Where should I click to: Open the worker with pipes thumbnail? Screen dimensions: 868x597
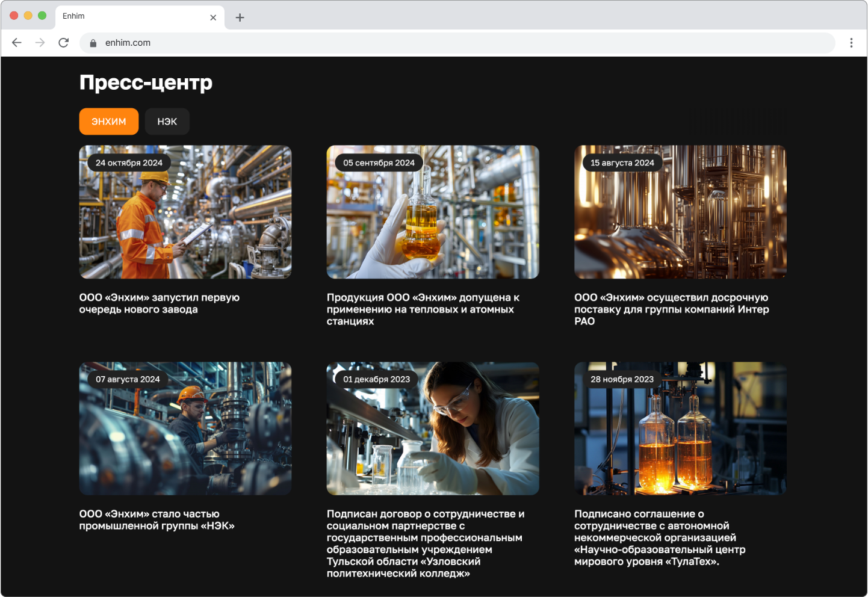[185, 428]
